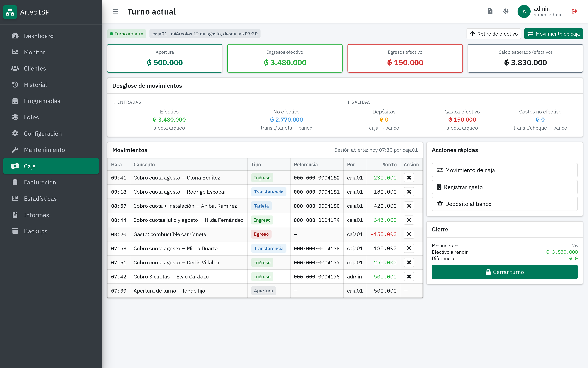Switch theme with the sun icon

point(505,11)
